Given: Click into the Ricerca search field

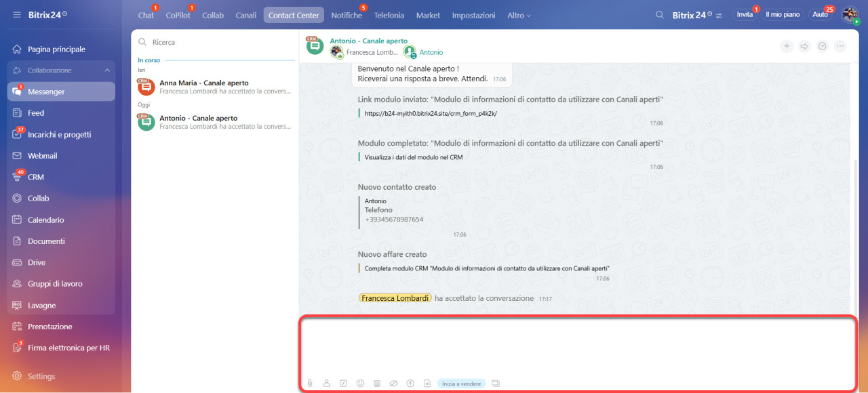Looking at the screenshot, I should point(214,42).
